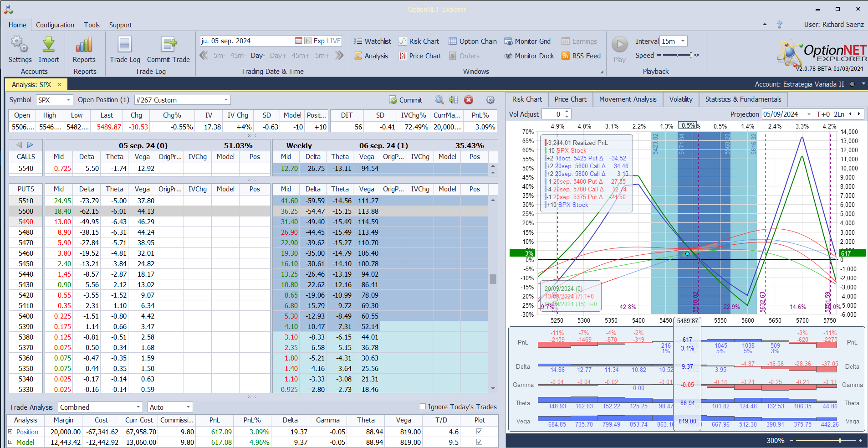Open the Watchlist window
Viewport: 868px width, 448px height.
tap(373, 41)
